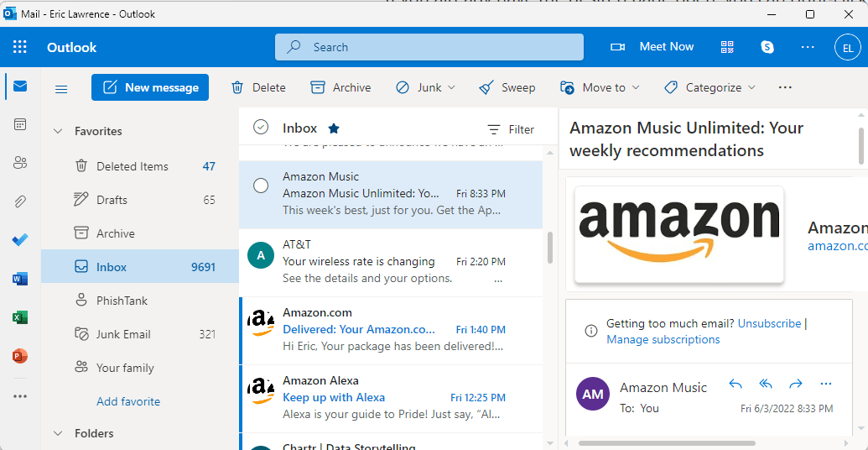Toggle the Inbox favorite star
Viewport: 868px width, 450px height.
(x=334, y=128)
